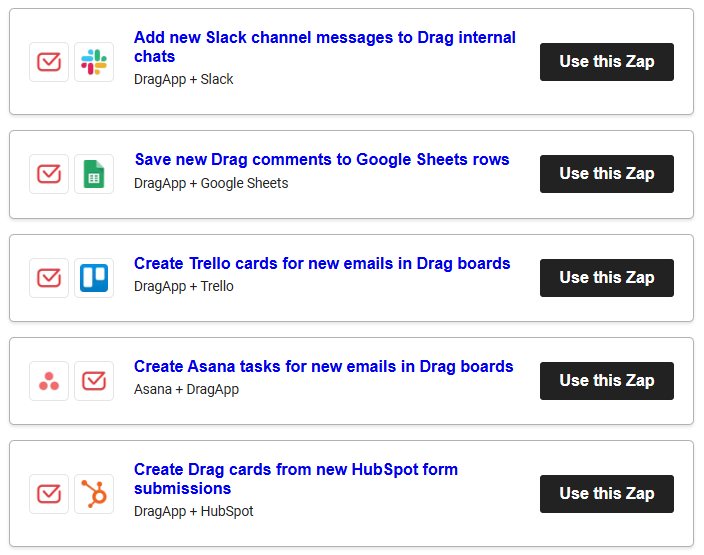Image resolution: width=704 pixels, height=555 pixels.
Task: Open 'Create Trello cards for new emails' link
Action: click(322, 264)
